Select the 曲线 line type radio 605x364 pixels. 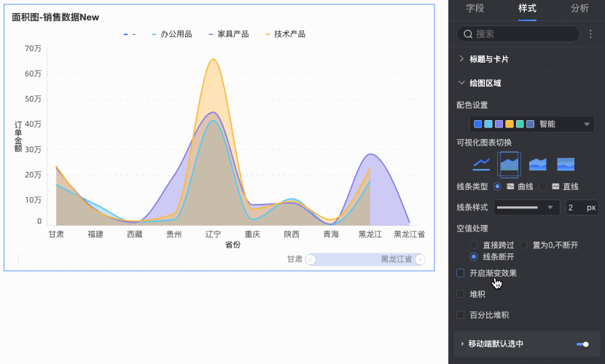[497, 186]
